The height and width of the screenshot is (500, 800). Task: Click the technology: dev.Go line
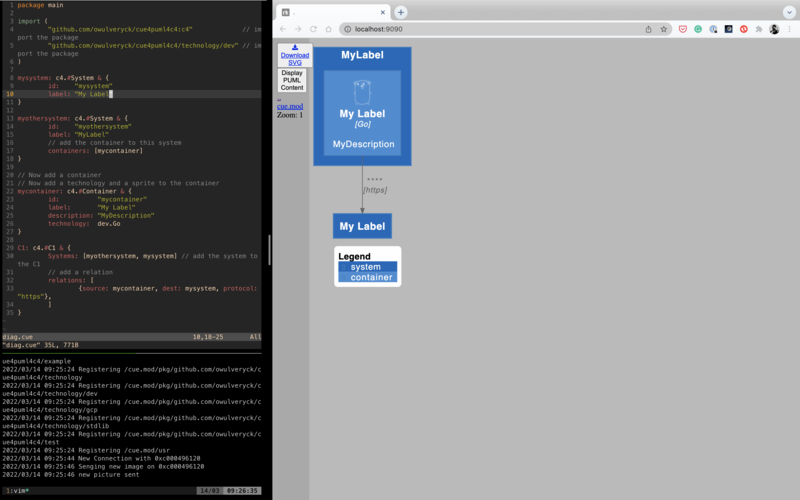point(84,223)
